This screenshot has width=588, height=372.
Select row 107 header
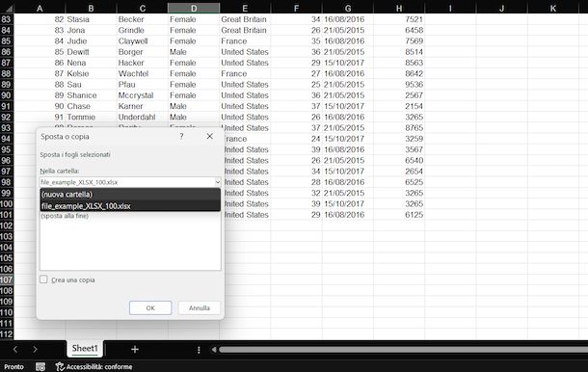(7, 279)
